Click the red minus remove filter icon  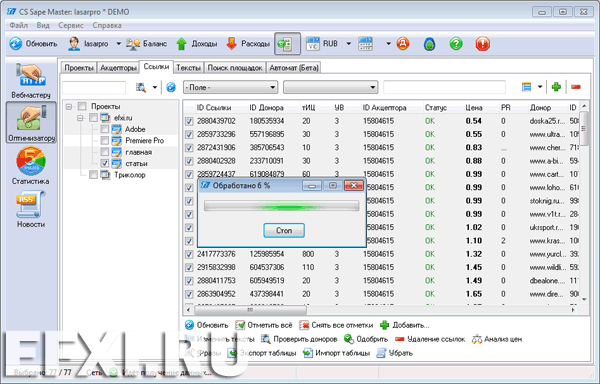576,87
